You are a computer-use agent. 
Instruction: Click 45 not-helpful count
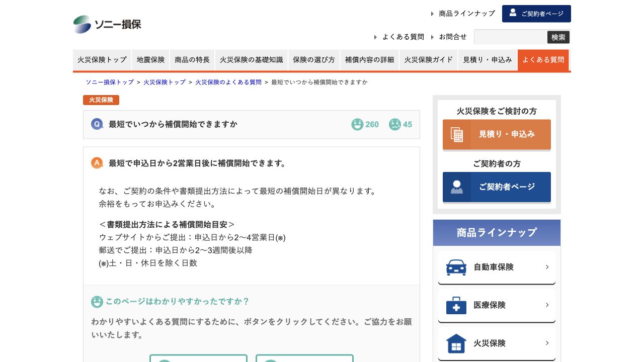pos(408,124)
